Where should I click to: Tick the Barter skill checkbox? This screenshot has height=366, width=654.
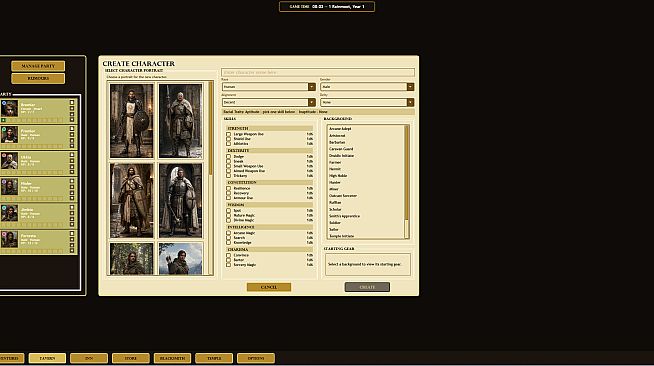click(x=229, y=260)
